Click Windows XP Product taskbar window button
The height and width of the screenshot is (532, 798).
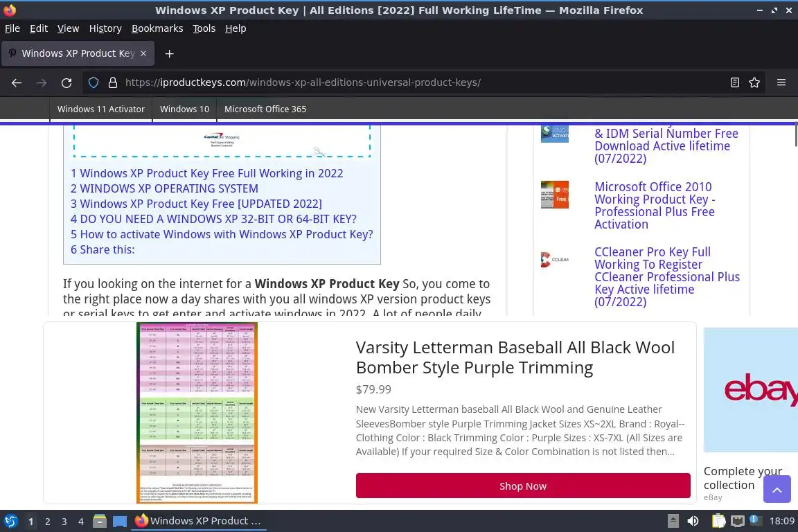click(199, 521)
